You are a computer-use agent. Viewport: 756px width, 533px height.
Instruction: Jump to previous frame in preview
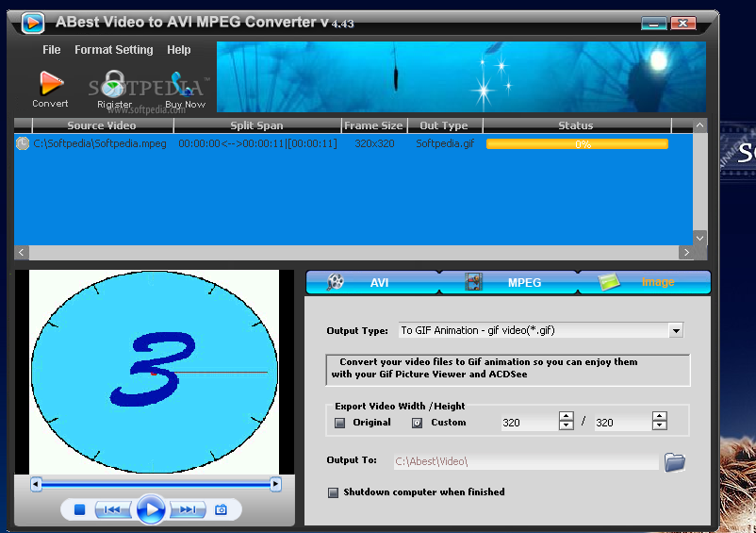click(113, 509)
